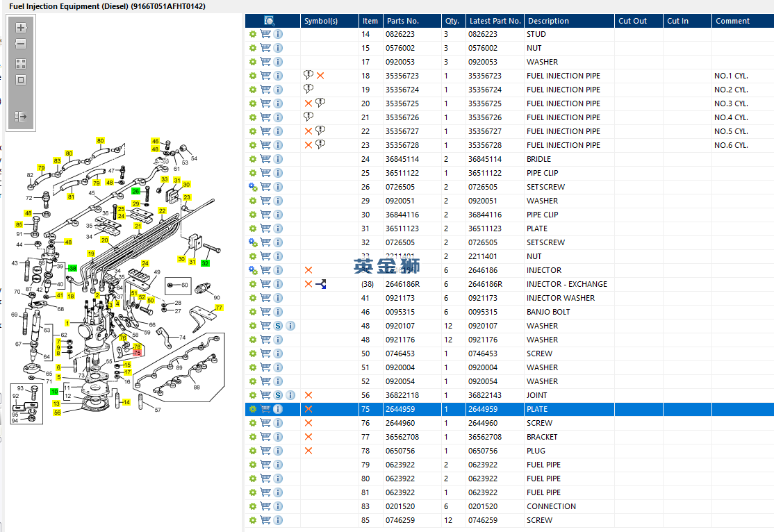Click Description column header

[569, 21]
